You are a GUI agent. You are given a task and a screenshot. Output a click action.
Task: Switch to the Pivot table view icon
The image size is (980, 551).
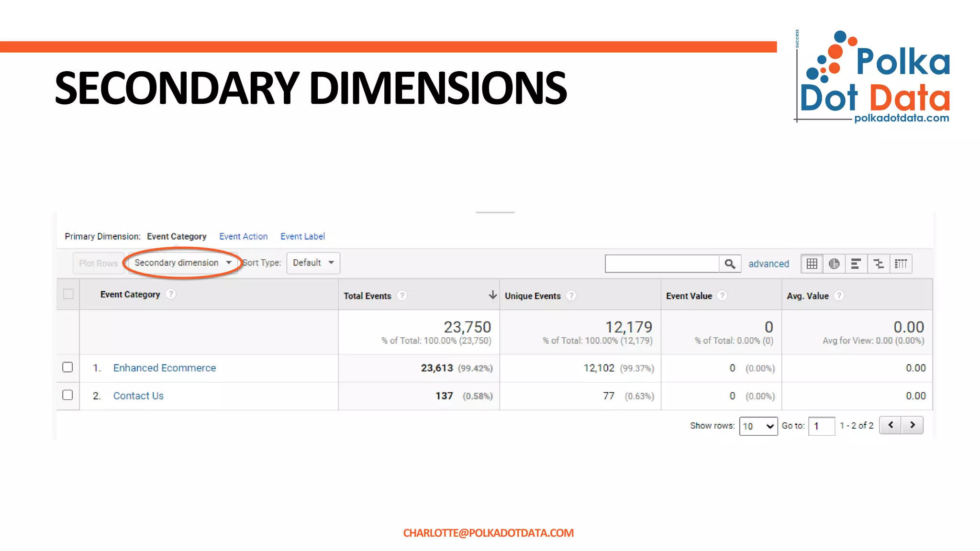pos(901,264)
